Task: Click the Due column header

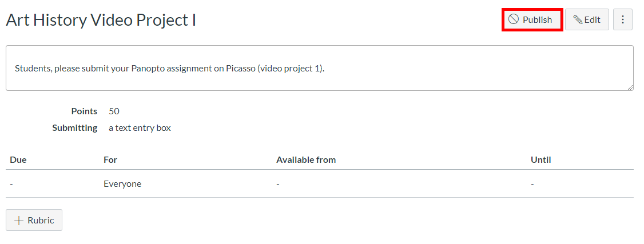Action: [18, 160]
